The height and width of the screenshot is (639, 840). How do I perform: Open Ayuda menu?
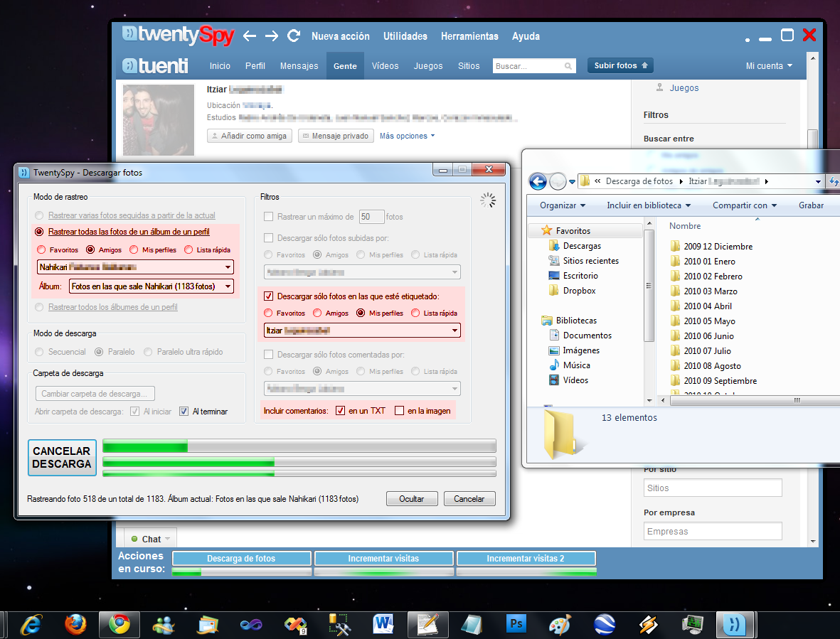tap(526, 36)
